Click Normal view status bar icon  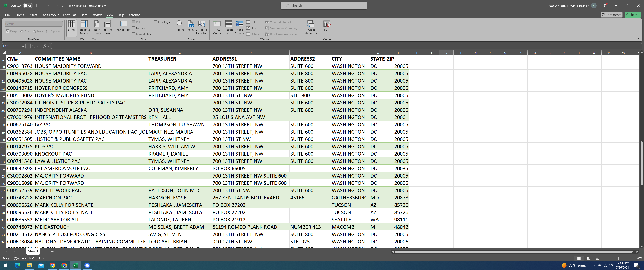(579, 258)
